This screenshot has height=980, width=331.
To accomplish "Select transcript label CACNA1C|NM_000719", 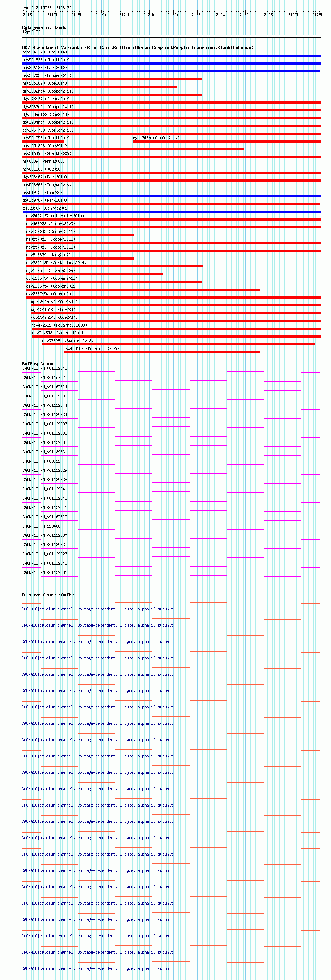I will click(x=41, y=461).
